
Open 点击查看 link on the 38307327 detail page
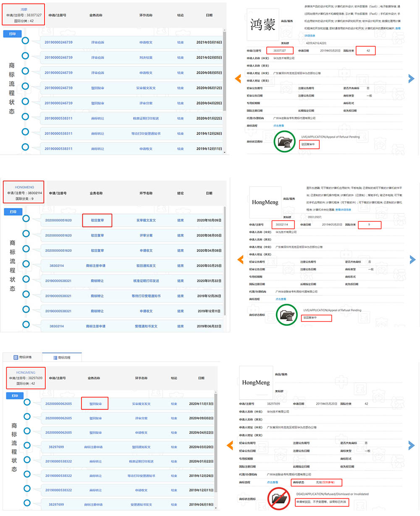[x=278, y=126]
